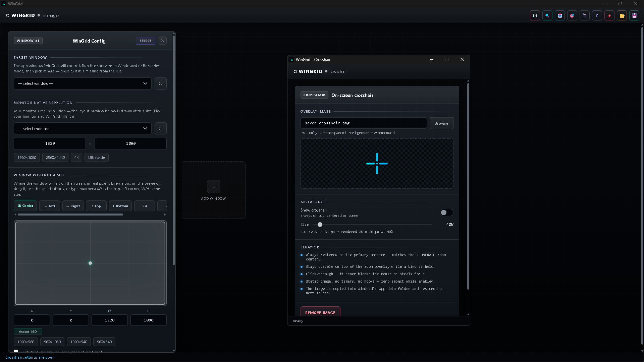Click the WINGRID manager logo
644x362 pixels.
(x=21, y=16)
